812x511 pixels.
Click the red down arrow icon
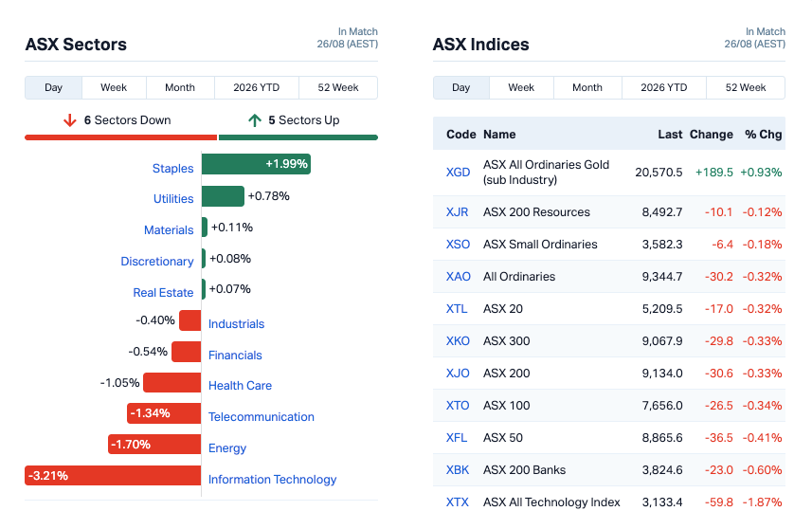click(x=70, y=120)
